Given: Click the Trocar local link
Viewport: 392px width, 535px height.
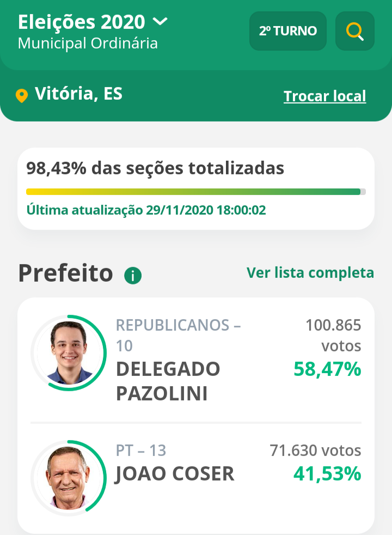Looking at the screenshot, I should 324,96.
